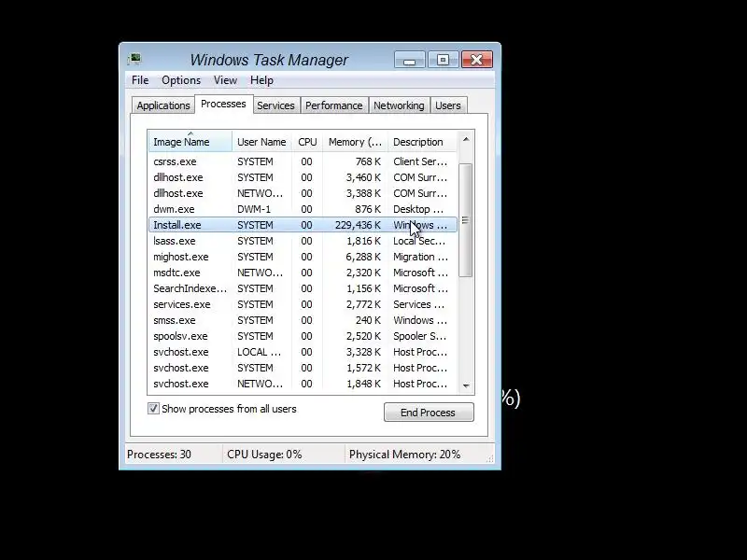Click the process list vertical scrollbar thumb

[x=466, y=220]
